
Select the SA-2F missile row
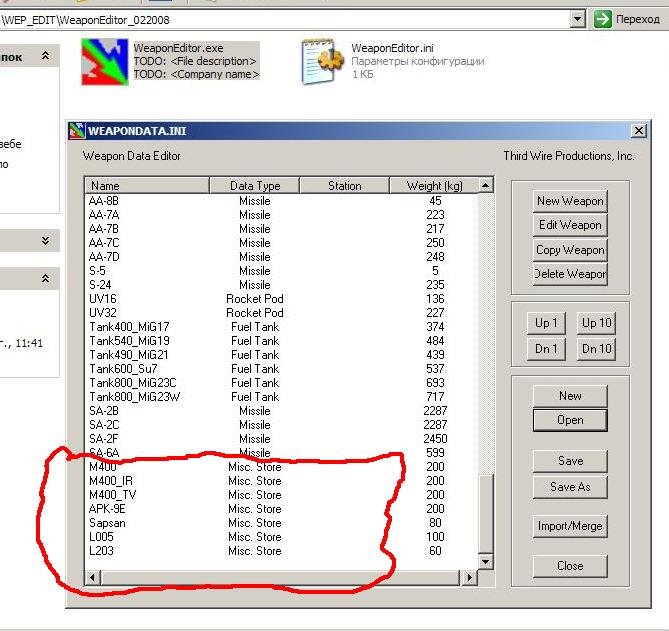coord(281,439)
